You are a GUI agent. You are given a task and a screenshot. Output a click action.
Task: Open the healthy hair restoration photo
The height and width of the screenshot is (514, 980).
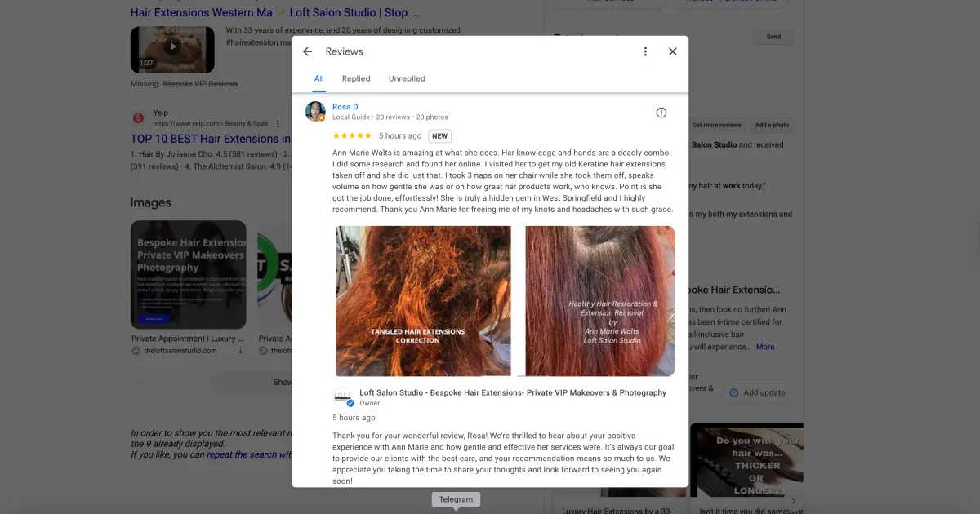click(x=600, y=301)
